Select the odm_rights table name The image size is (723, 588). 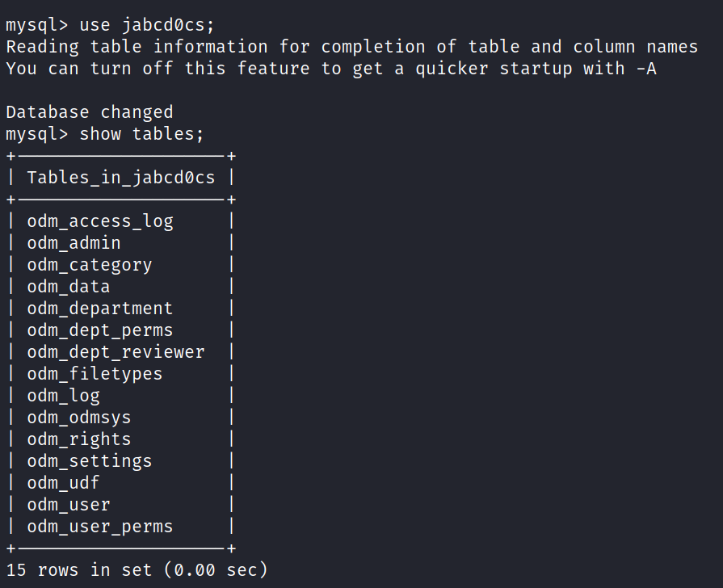tap(79, 439)
